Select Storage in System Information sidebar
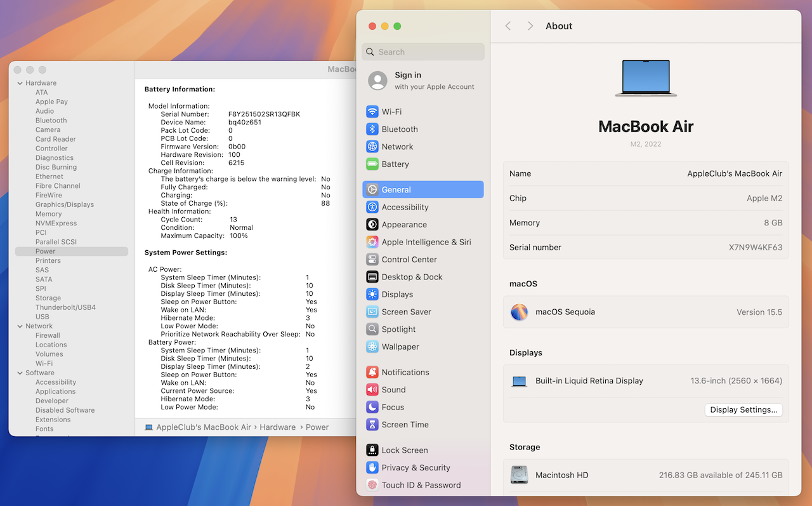812x506 pixels. click(48, 298)
